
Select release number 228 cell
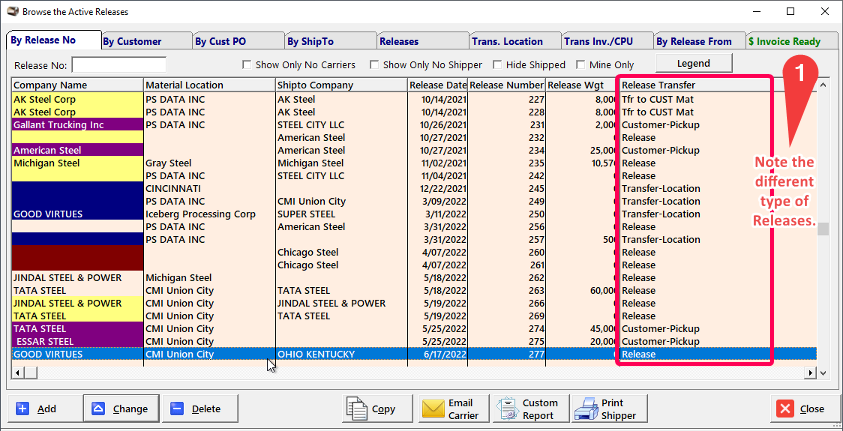tap(506, 112)
